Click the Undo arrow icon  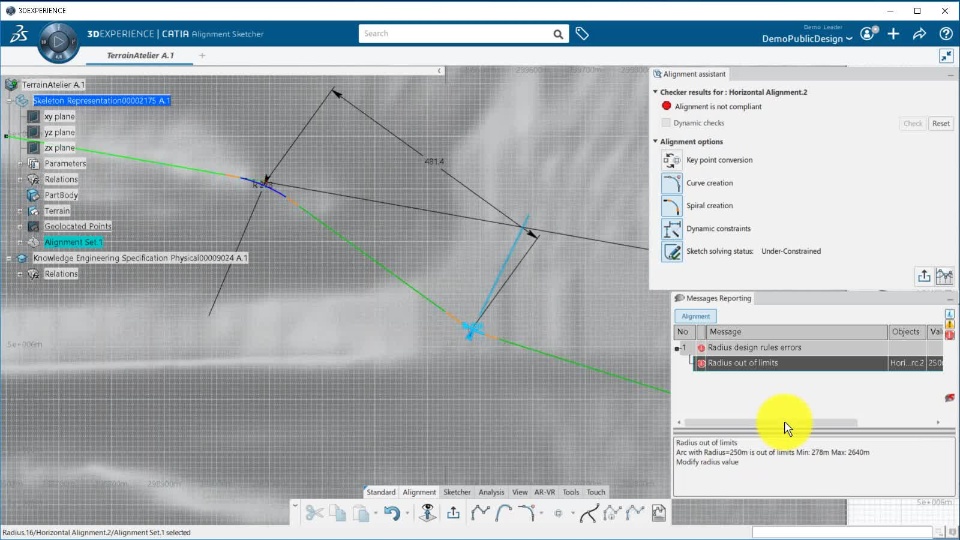pos(392,513)
